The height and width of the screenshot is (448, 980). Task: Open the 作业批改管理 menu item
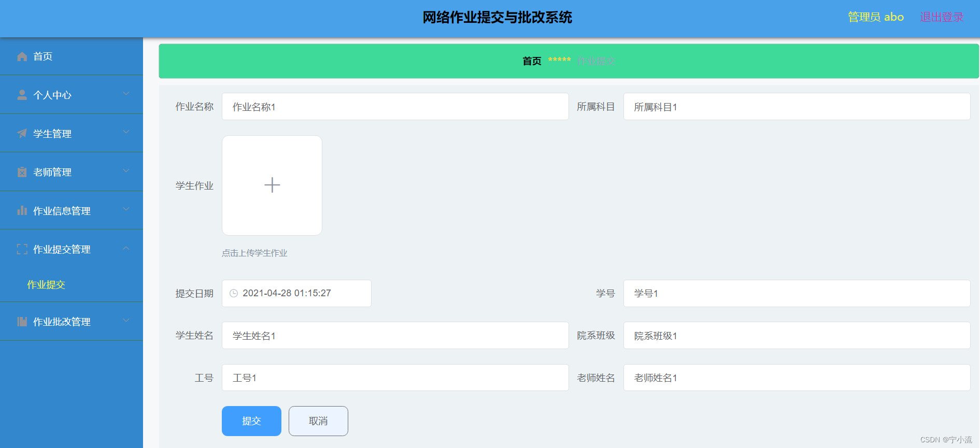(x=72, y=322)
